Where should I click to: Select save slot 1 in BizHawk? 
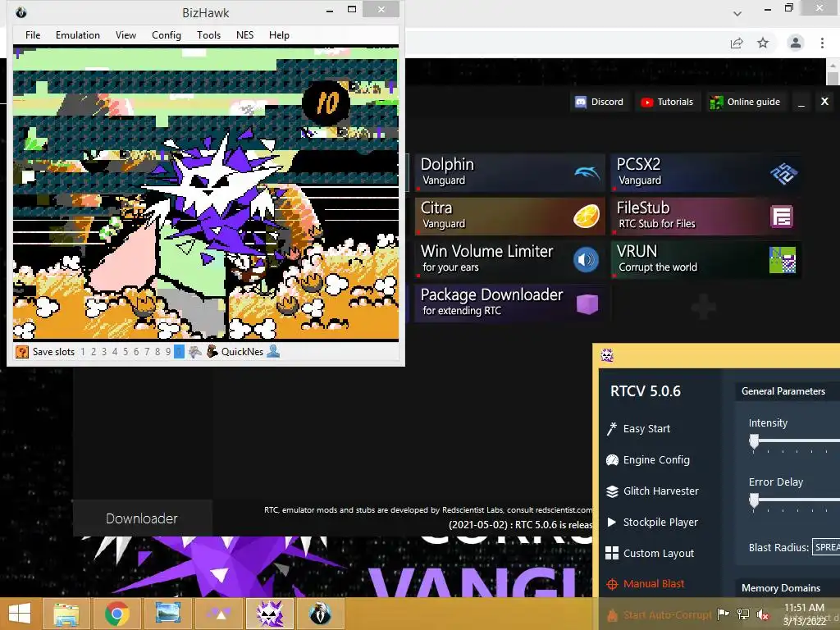point(83,352)
